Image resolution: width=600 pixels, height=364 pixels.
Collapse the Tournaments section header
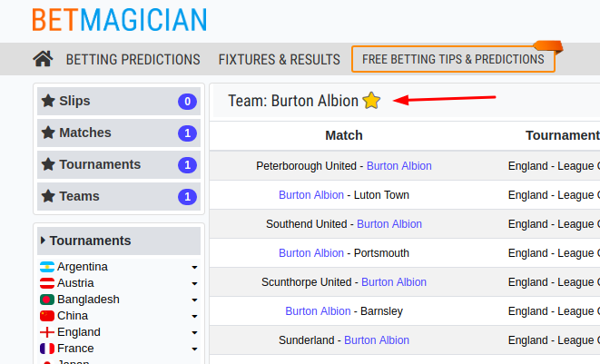click(119, 241)
